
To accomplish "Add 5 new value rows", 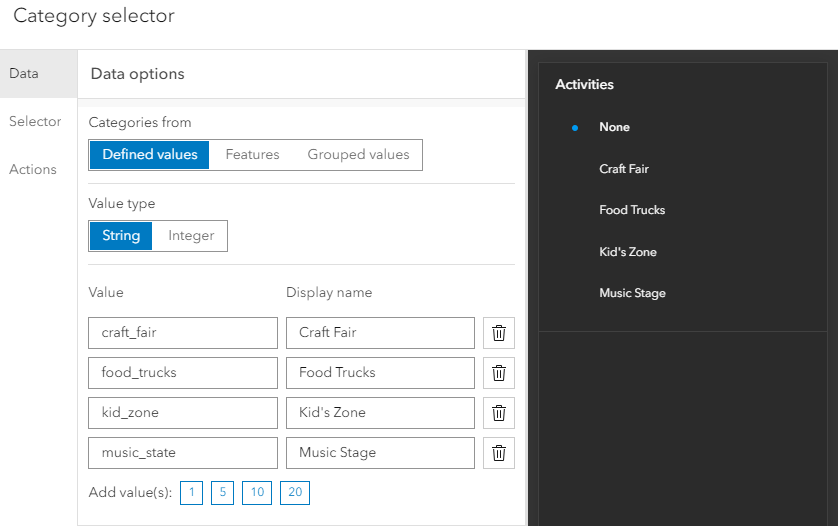I will click(x=222, y=492).
